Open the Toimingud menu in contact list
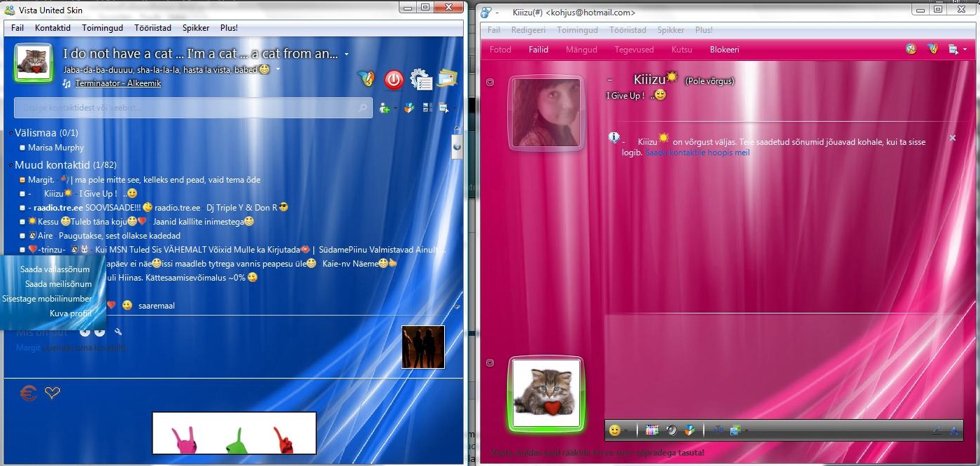This screenshot has width=980, height=466. point(102,28)
